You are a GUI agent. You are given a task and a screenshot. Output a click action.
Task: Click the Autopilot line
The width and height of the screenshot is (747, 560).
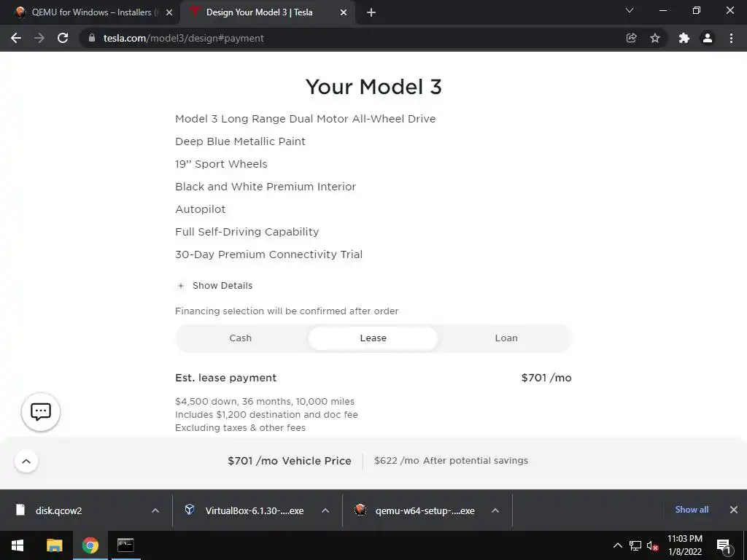200,209
